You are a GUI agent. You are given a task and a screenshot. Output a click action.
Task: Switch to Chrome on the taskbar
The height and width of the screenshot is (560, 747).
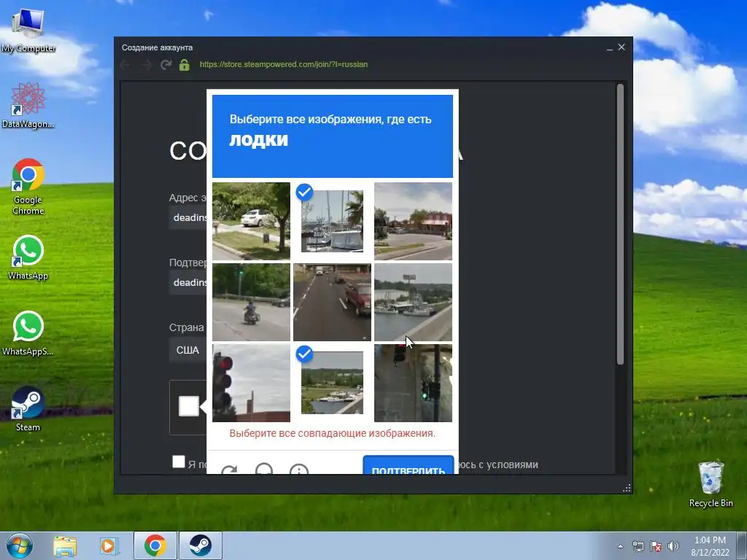[x=155, y=545]
